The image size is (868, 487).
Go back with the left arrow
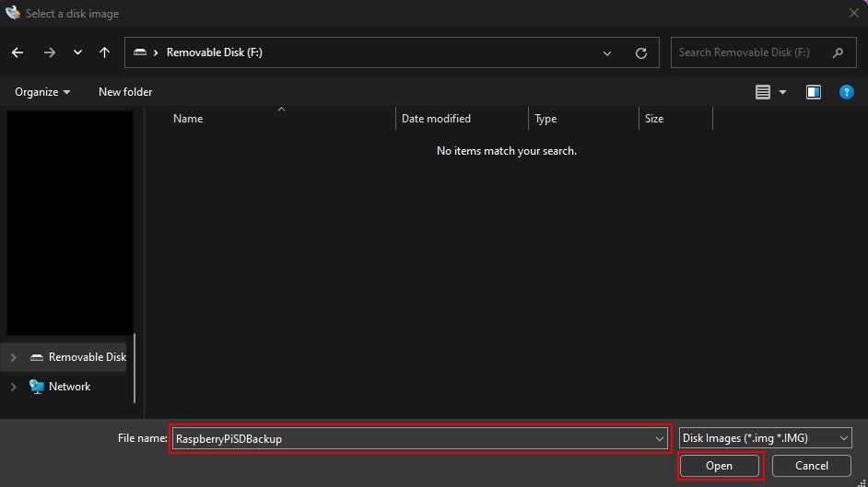(18, 52)
